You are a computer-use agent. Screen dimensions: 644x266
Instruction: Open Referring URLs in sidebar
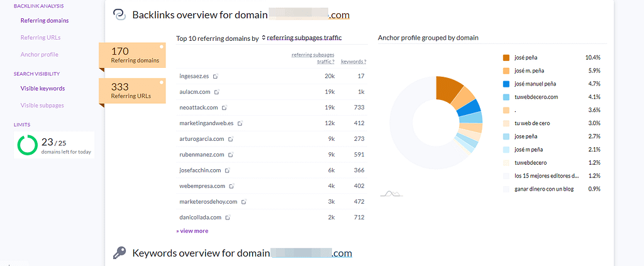point(41,37)
